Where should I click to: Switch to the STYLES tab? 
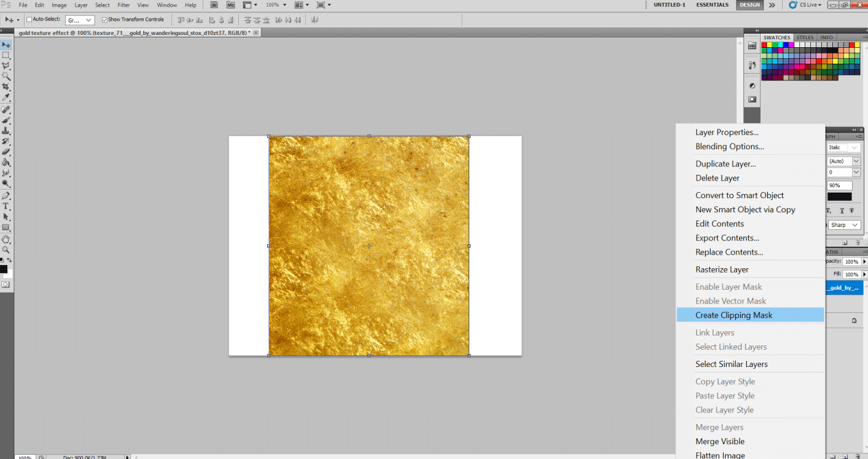805,37
